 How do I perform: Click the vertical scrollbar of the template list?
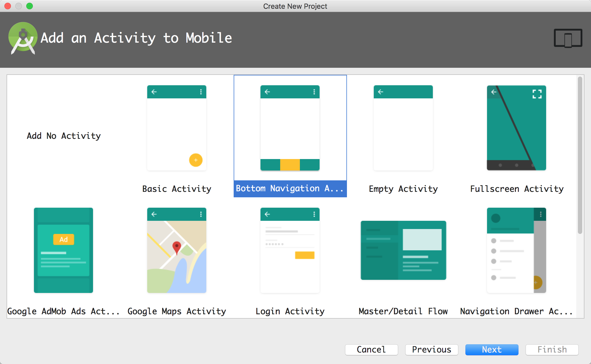pos(580,155)
